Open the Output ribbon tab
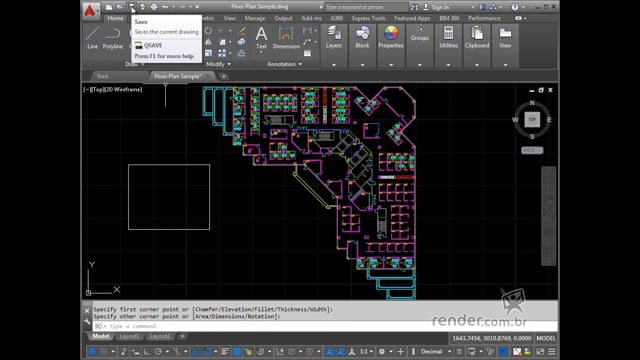The height and width of the screenshot is (360, 640). (x=283, y=18)
